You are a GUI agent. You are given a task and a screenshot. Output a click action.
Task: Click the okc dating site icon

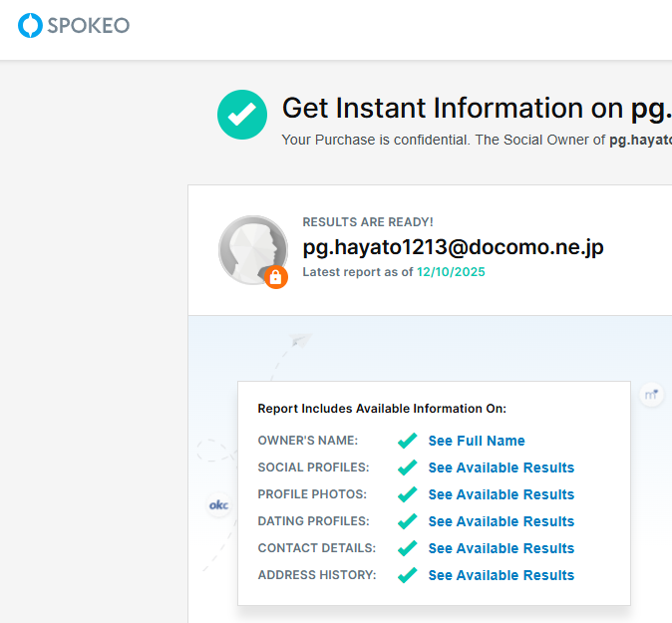(218, 505)
